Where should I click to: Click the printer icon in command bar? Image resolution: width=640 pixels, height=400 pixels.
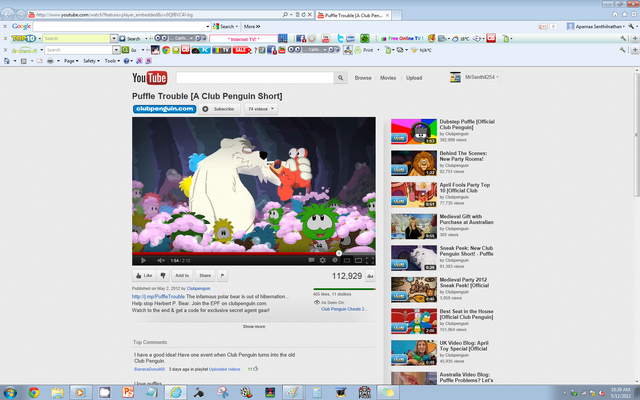[x=50, y=61]
